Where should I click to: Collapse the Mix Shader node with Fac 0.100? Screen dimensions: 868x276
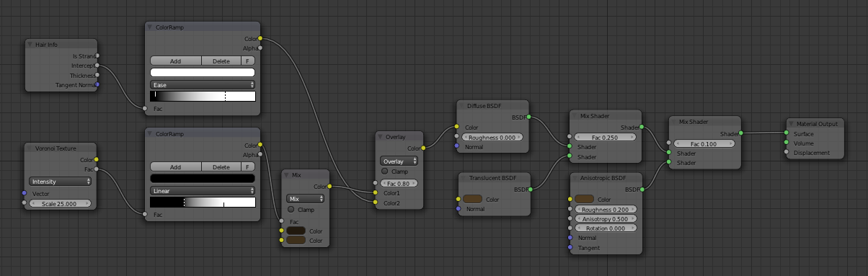point(674,122)
